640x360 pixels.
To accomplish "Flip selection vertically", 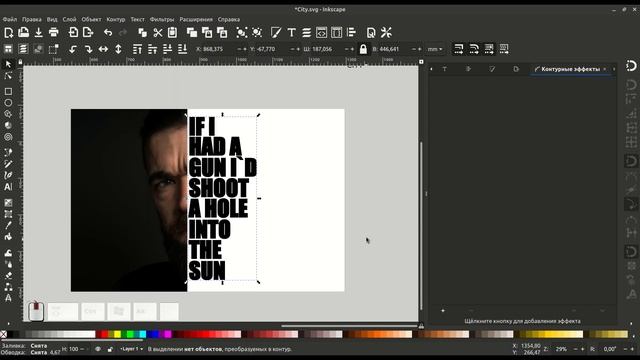I will coord(118,49).
